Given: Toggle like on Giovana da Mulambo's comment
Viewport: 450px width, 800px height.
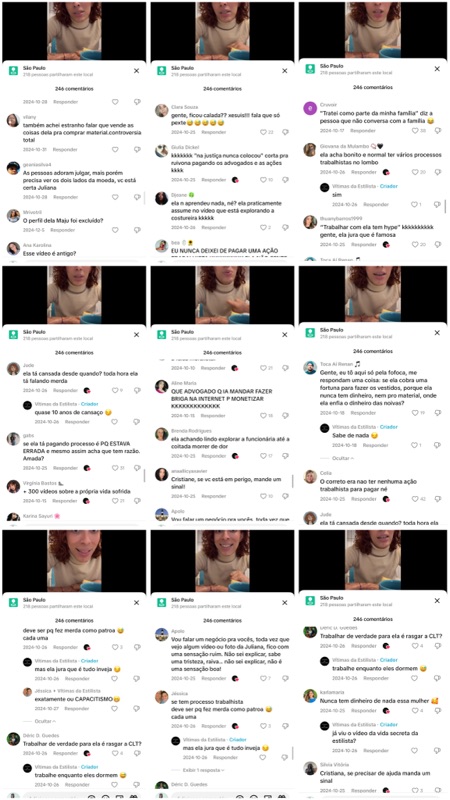Looking at the screenshot, I should click(412, 172).
